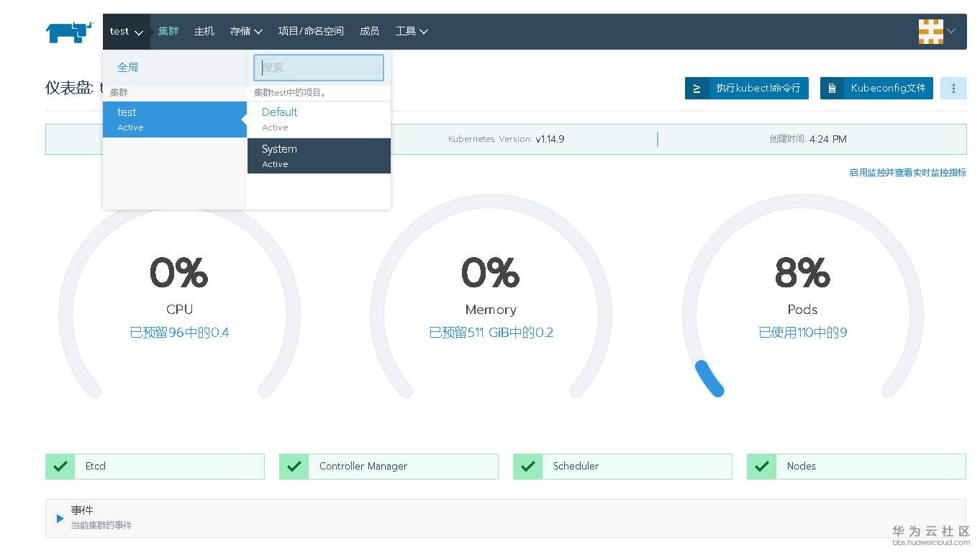Screen dimensions: 980x553
Task: Click the CPU 0% gauge
Action: pos(179,297)
